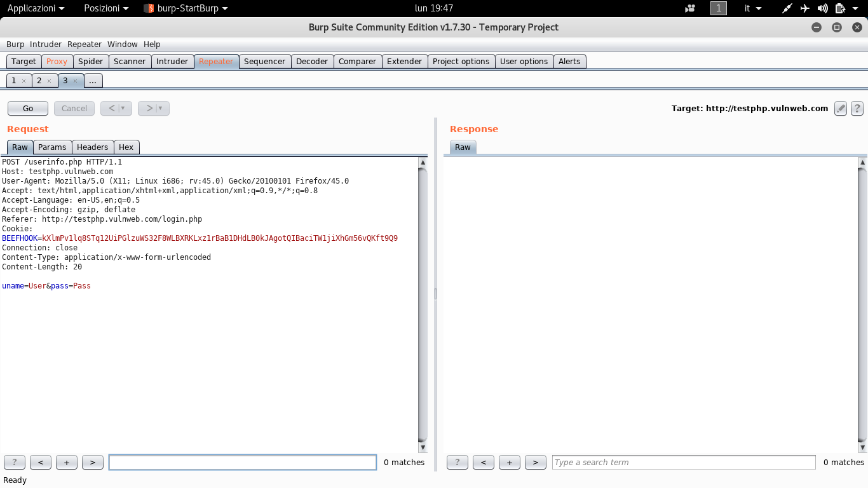Click the screen recording camera icon
Screen dimensions: 868x488
[x=690, y=8]
